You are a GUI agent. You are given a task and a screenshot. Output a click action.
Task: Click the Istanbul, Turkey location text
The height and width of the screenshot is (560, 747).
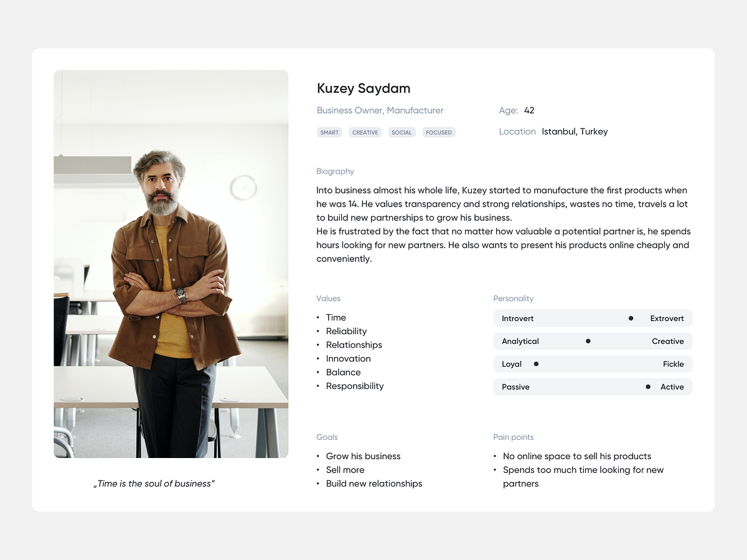click(x=574, y=131)
